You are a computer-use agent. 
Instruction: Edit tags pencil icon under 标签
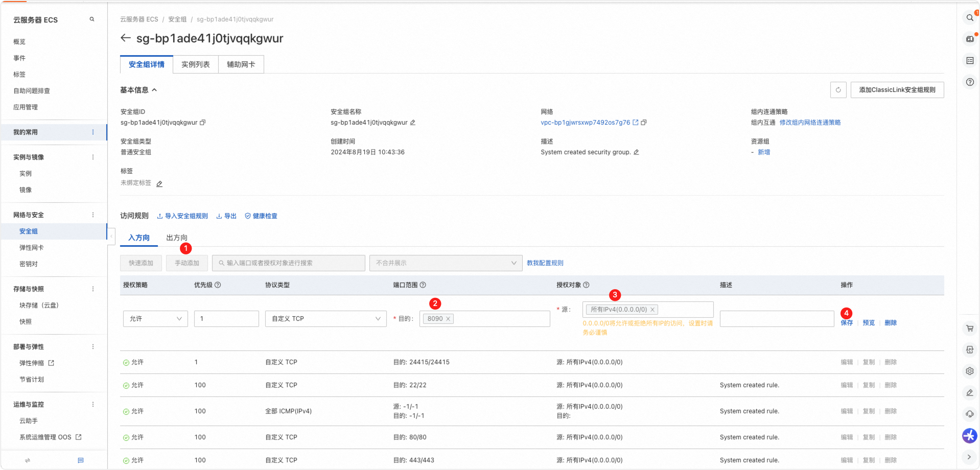[159, 184]
